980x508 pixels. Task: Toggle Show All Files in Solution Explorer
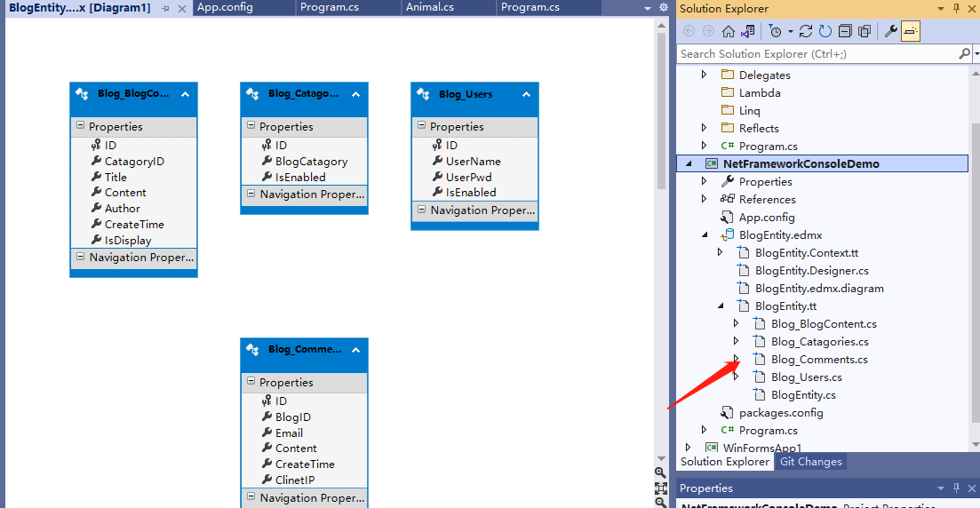click(x=864, y=31)
